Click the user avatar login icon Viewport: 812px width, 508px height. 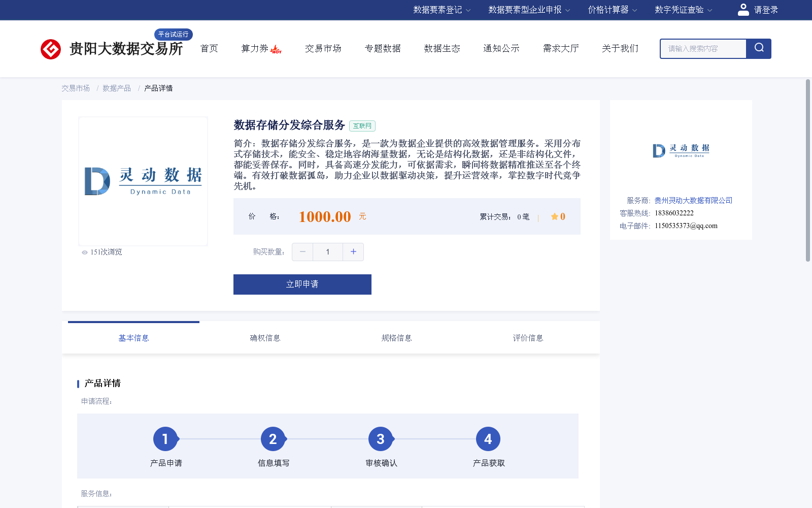[x=743, y=10]
